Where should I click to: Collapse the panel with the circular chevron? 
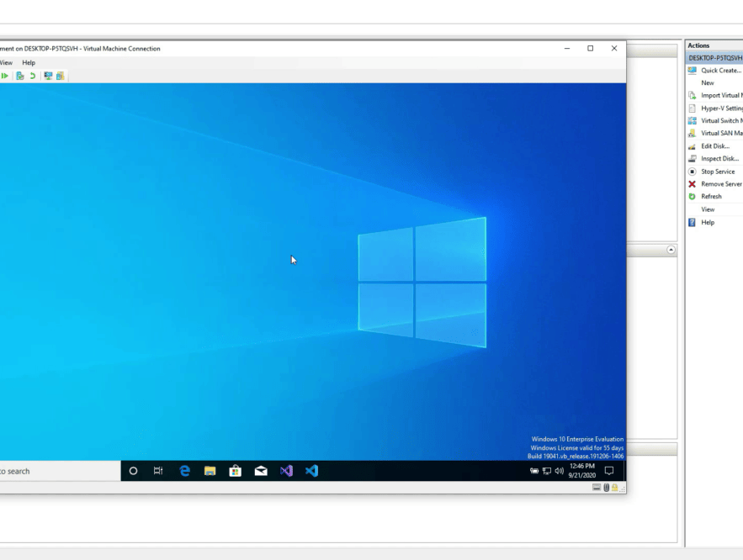[x=671, y=250]
